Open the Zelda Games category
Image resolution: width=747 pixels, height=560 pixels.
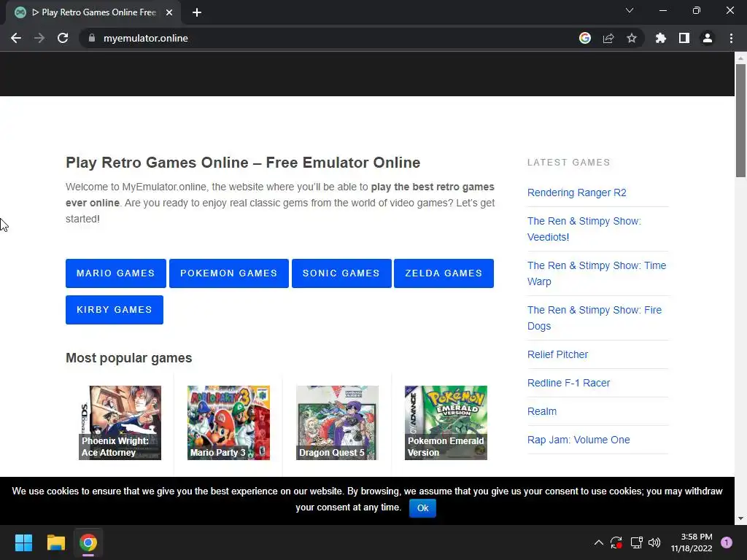point(444,273)
